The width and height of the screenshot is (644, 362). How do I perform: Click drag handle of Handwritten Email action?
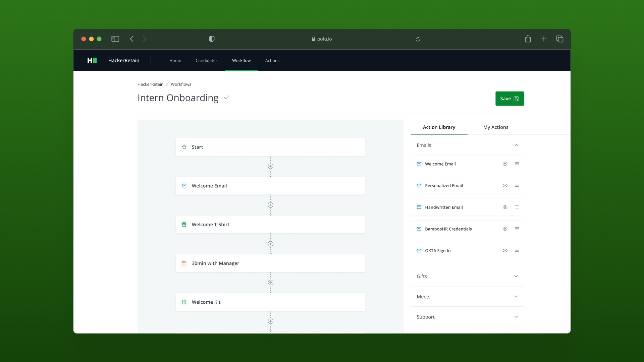(517, 207)
